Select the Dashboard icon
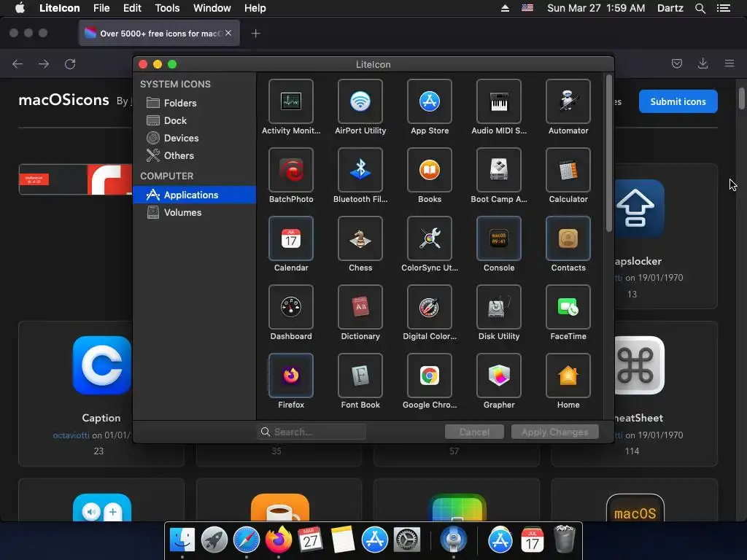This screenshot has width=747, height=560. [x=290, y=307]
